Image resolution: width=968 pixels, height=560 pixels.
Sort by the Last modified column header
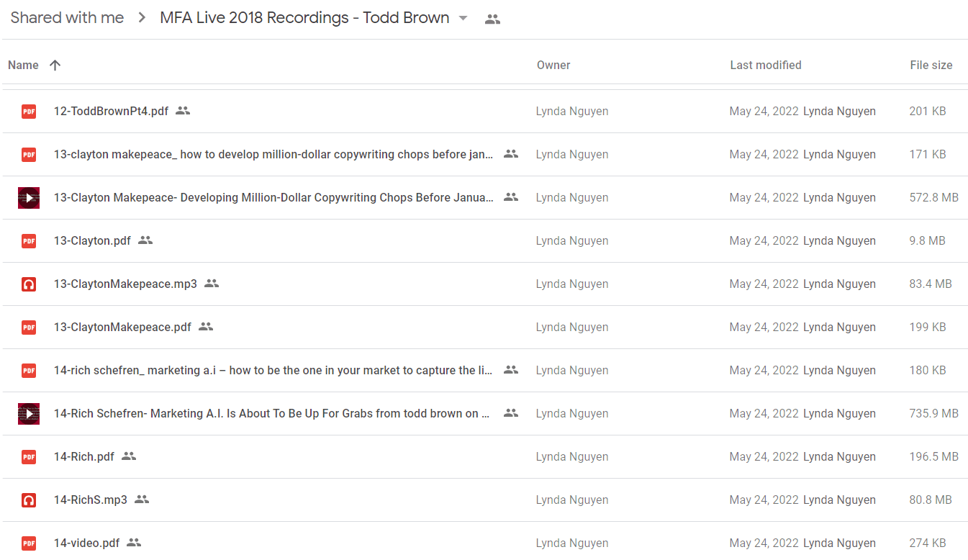point(766,65)
